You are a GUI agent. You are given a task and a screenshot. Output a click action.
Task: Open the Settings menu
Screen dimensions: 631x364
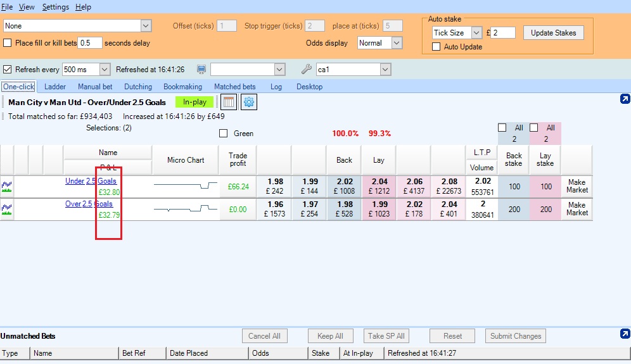tap(56, 7)
